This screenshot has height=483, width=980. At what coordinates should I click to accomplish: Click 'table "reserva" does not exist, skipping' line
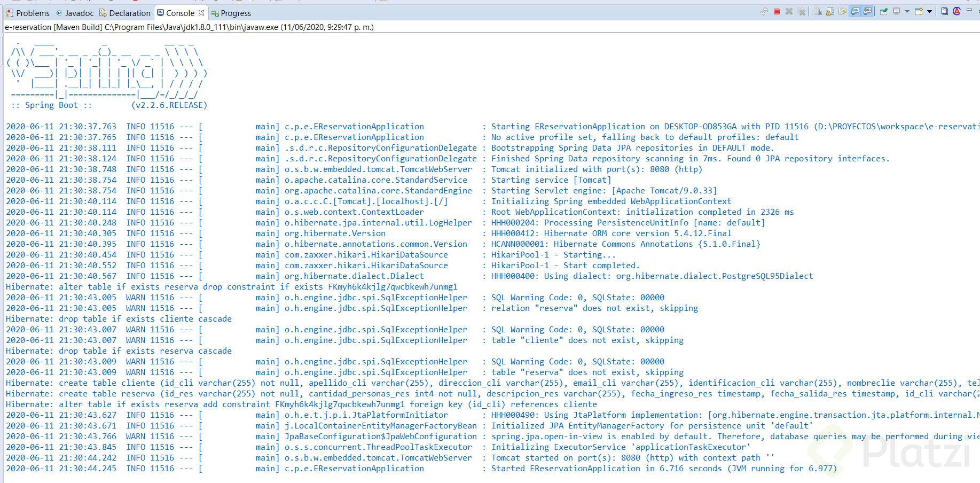pyautogui.click(x=344, y=372)
